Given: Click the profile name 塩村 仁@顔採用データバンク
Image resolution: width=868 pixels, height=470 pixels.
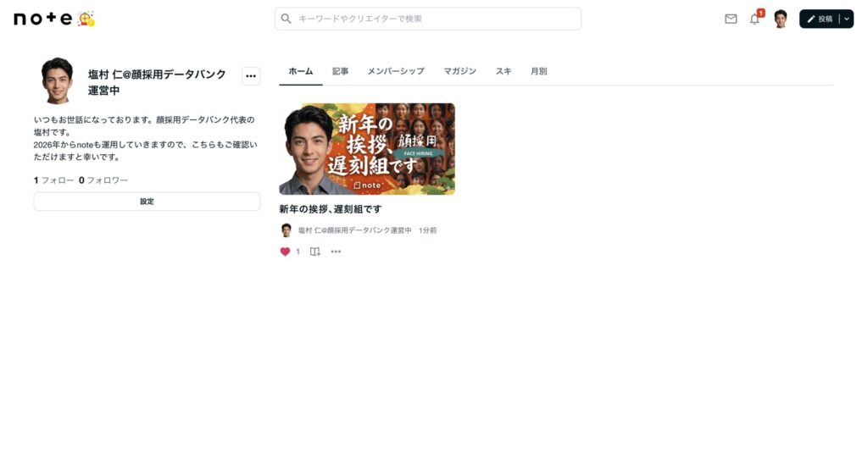Looking at the screenshot, I should tap(157, 82).
